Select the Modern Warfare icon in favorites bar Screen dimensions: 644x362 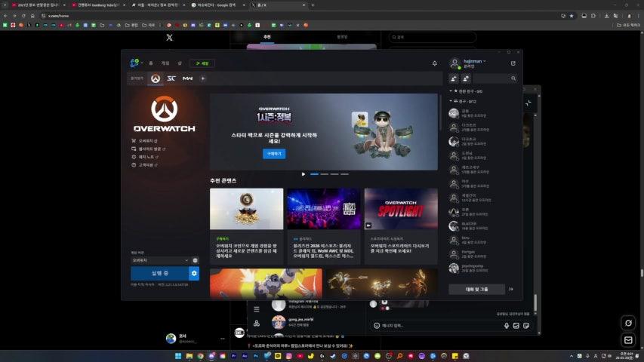click(187, 78)
